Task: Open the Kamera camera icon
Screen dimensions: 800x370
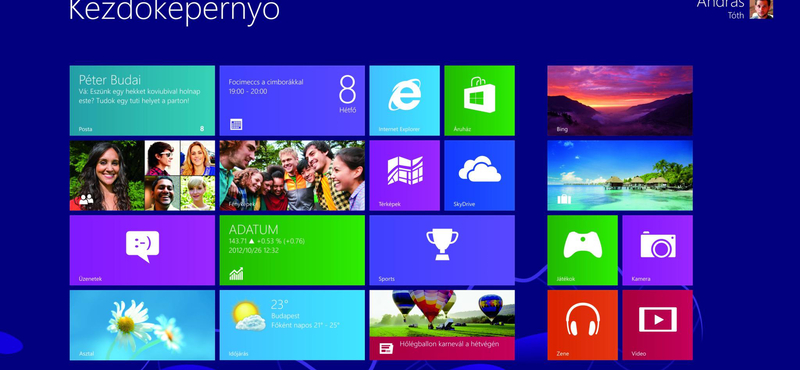Action: [658, 244]
